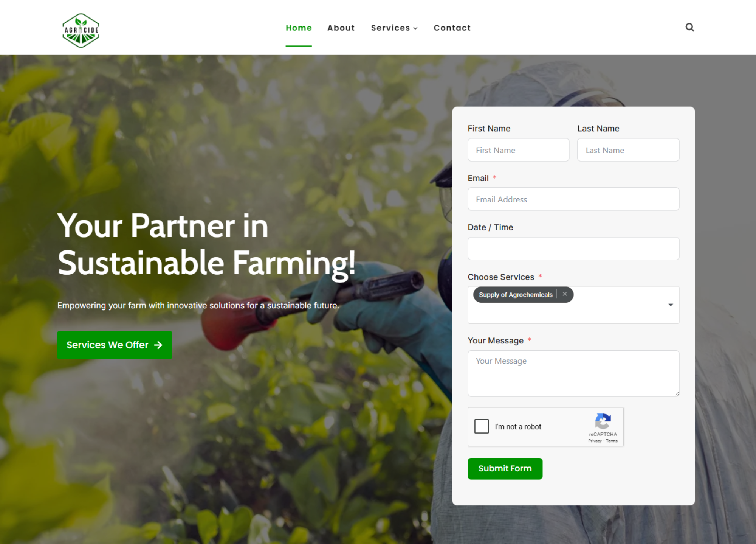Remove the Supply of Agrochemicals tag

tap(565, 294)
